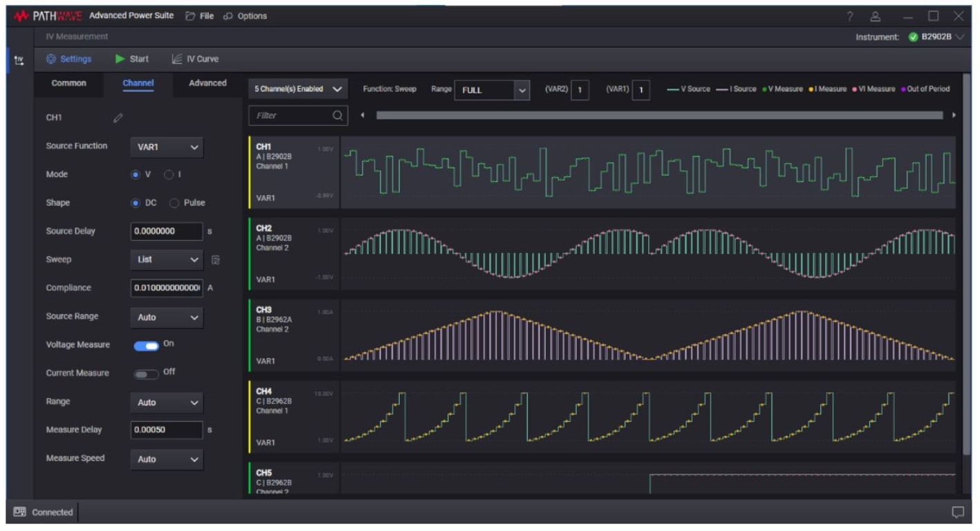Click the Options link icon
This screenshot has width=980, height=531.
[228, 16]
